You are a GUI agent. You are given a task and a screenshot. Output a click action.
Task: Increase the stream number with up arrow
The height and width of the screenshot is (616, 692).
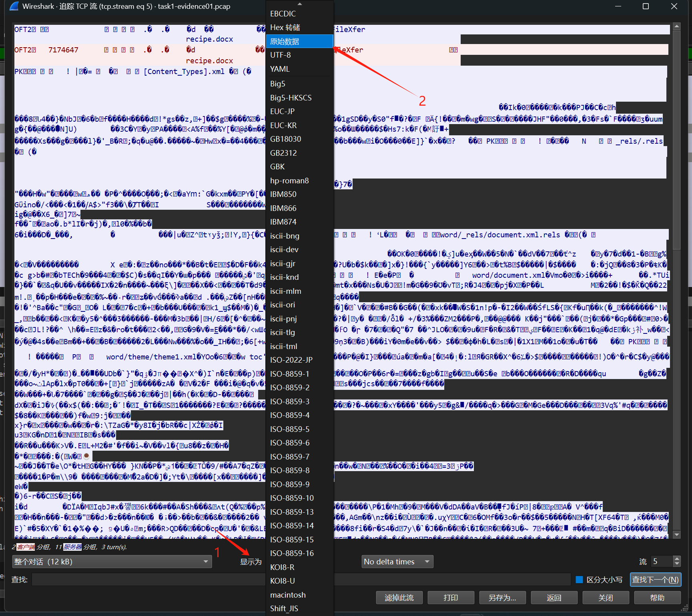pyautogui.click(x=677, y=559)
